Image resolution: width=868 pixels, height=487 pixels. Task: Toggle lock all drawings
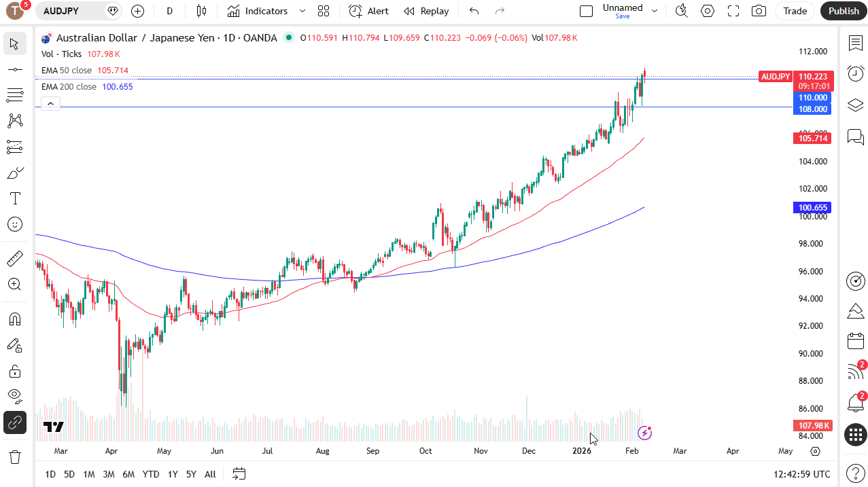click(x=14, y=371)
